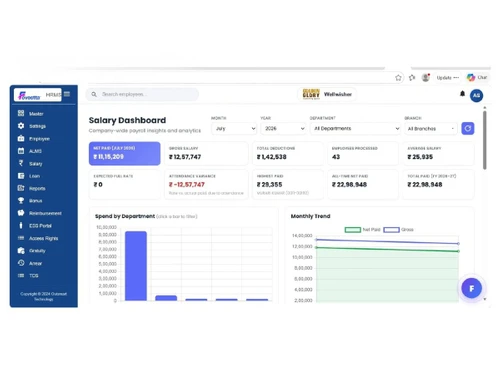Open the Employee menu label
Screen dimensions: 500x375
39,139
